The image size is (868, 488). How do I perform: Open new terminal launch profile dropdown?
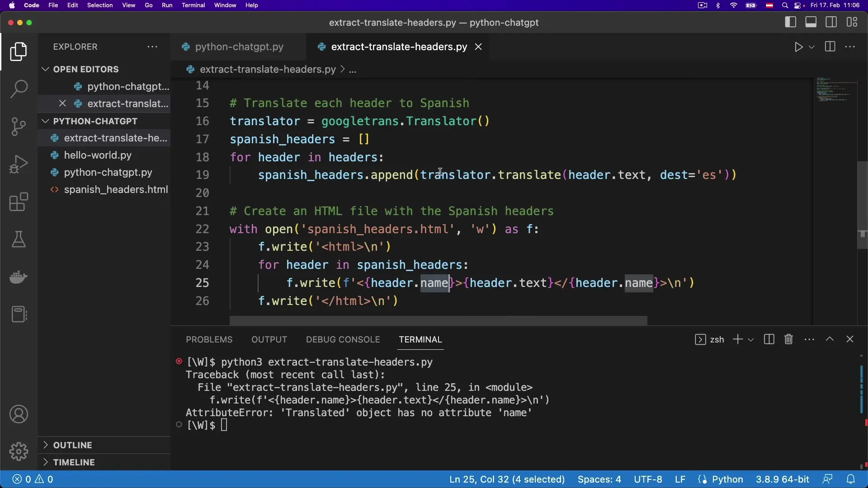coord(751,340)
